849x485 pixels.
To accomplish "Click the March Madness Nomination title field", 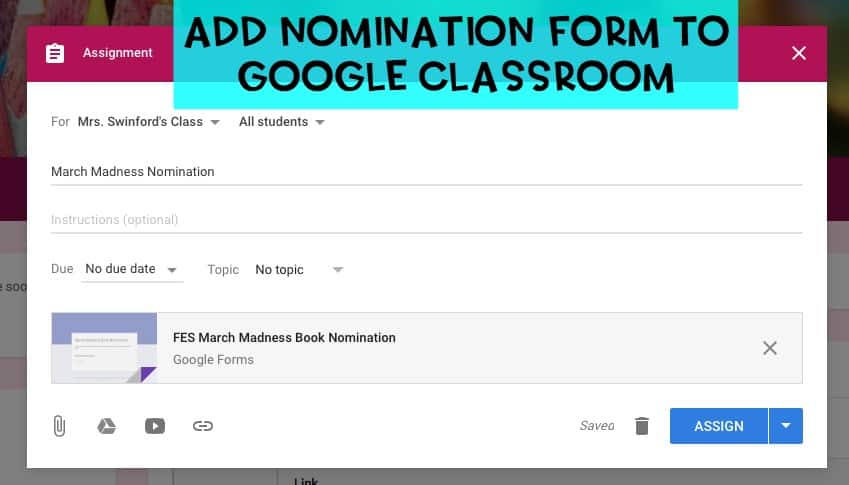I will click(x=427, y=172).
